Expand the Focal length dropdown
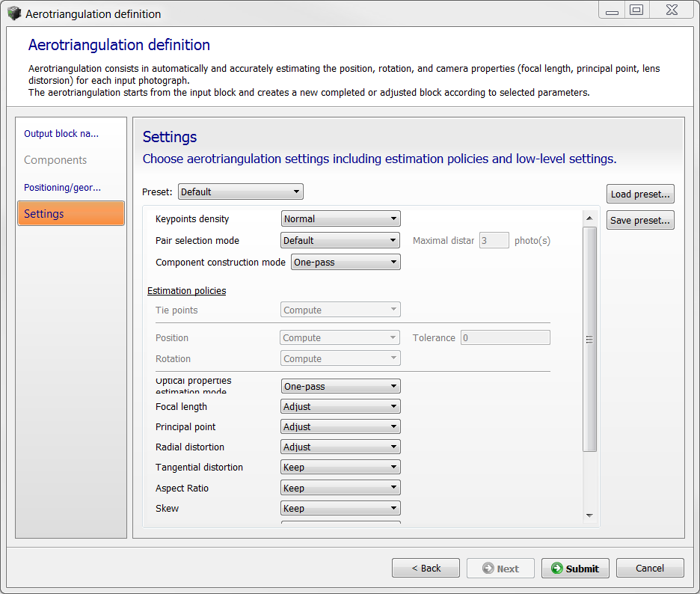This screenshot has height=594, width=700. tap(340, 407)
